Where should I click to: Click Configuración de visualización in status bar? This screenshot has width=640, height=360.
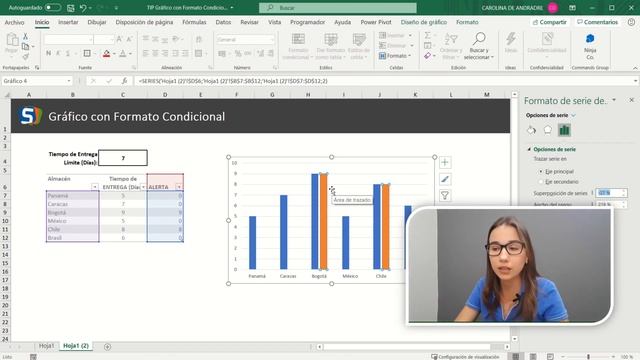point(465,357)
